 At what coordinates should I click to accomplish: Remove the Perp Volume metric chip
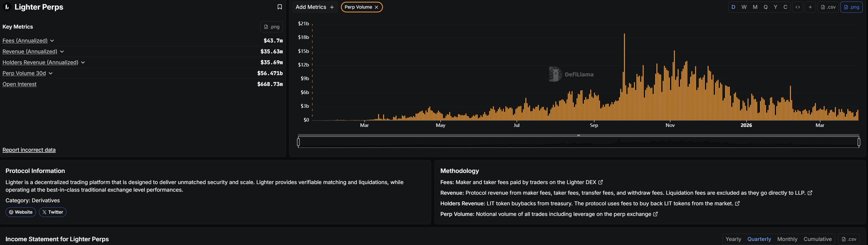pyautogui.click(x=376, y=7)
